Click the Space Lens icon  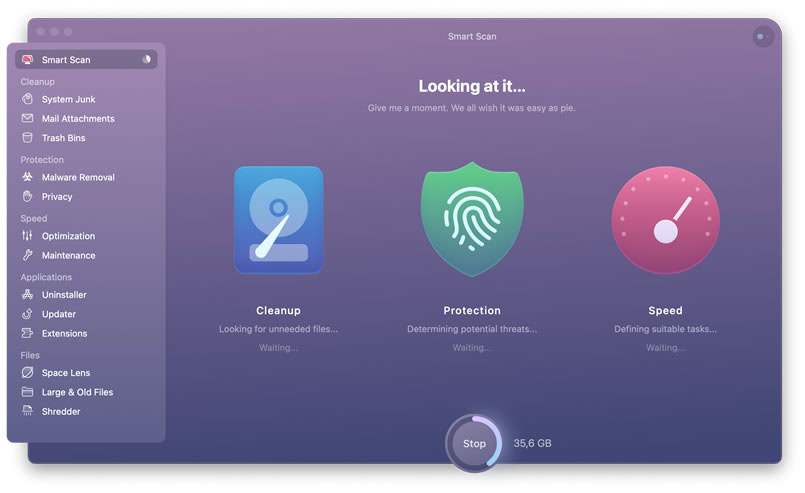point(27,372)
